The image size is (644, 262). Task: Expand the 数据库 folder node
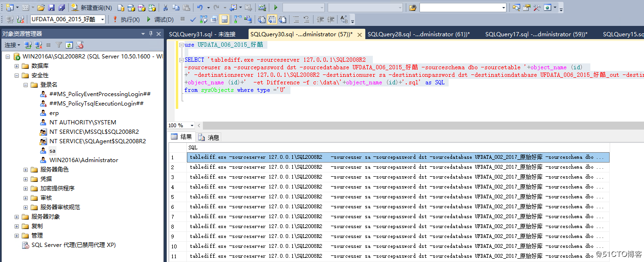[x=17, y=66]
